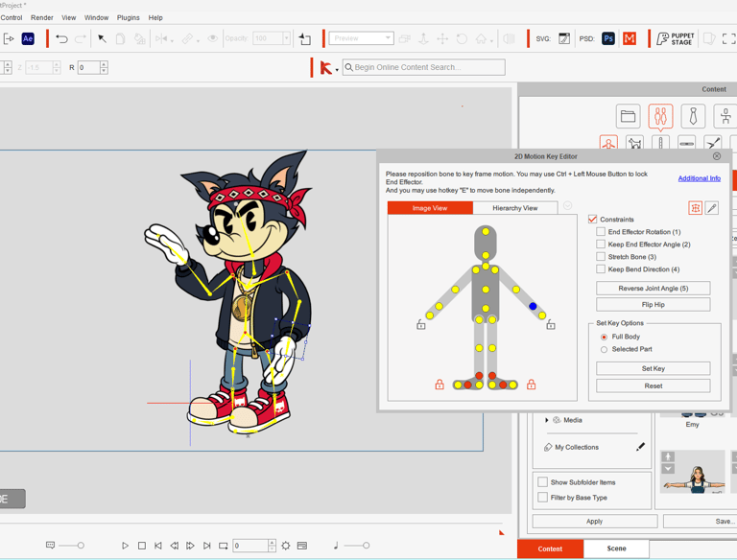
Task: Open Puppet Stage
Action: coord(675,38)
